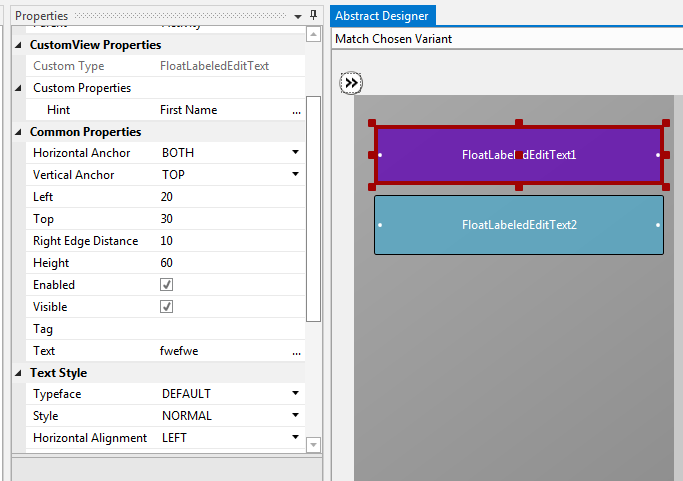Open the Properties panel options dropdown arrow

[298, 17]
